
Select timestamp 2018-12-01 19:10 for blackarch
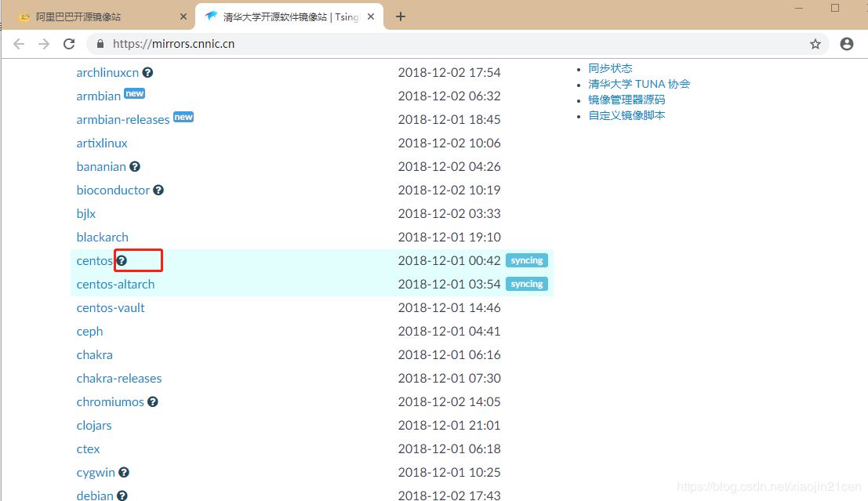pyautogui.click(x=449, y=238)
